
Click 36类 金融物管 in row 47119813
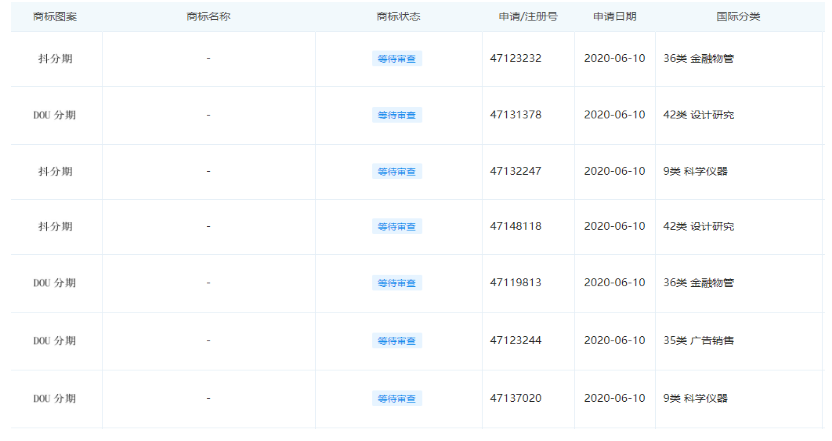[x=699, y=282]
